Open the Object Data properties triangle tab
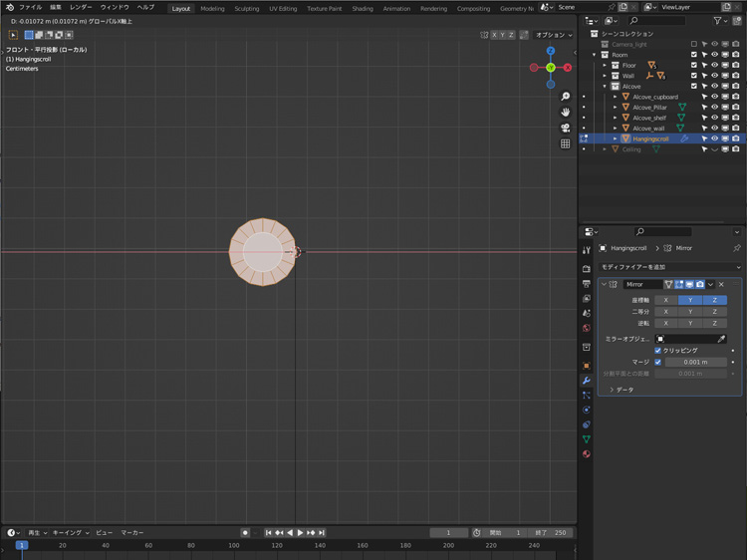This screenshot has width=747, height=560. tap(587, 439)
